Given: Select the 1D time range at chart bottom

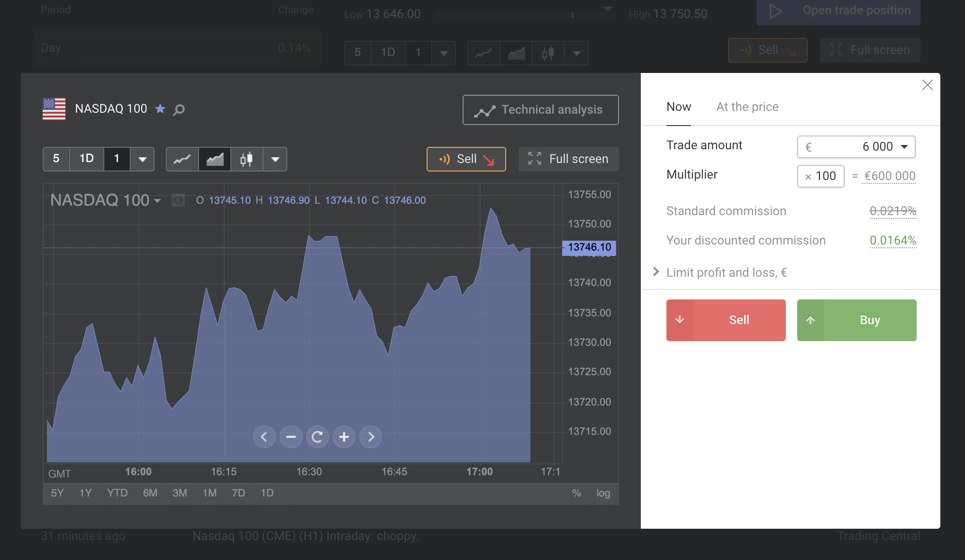Looking at the screenshot, I should pos(267,493).
